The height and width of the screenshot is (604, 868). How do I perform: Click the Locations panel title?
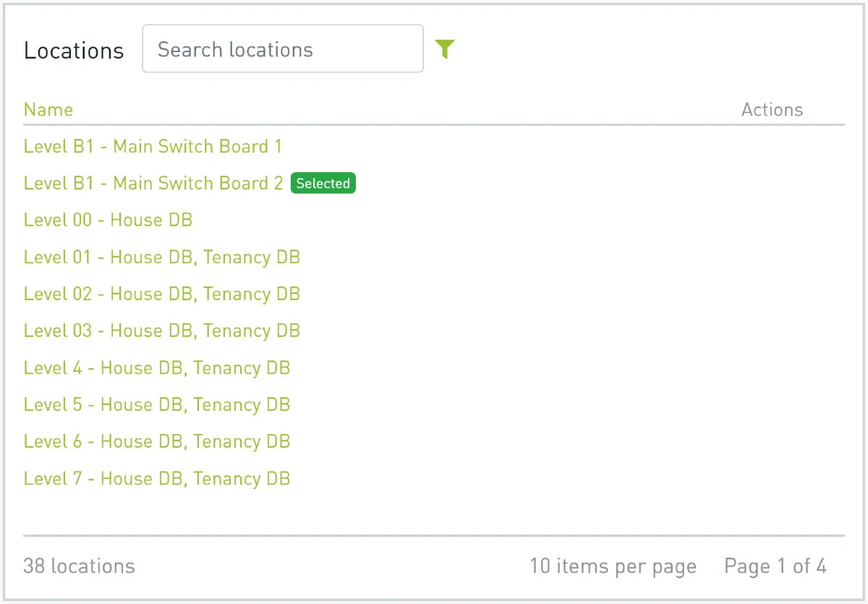pyautogui.click(x=74, y=51)
